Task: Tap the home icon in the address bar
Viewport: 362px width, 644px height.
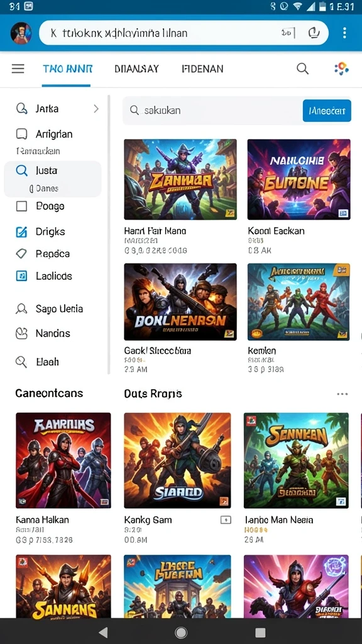Action: coord(314,33)
